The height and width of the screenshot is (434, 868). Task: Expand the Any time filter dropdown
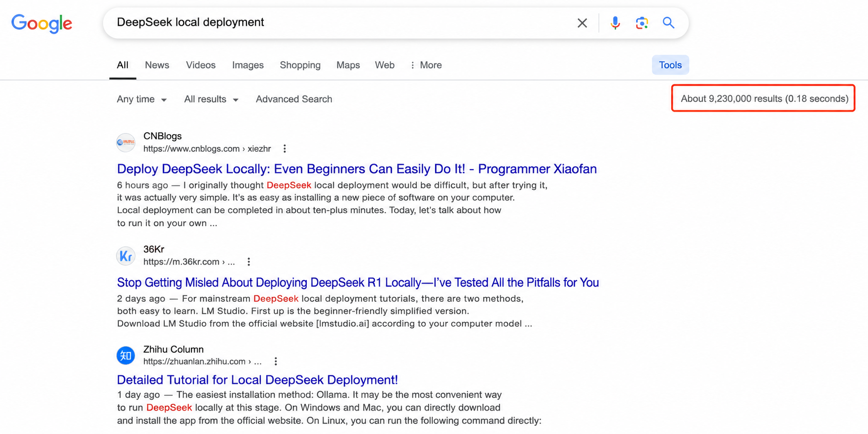click(x=141, y=99)
